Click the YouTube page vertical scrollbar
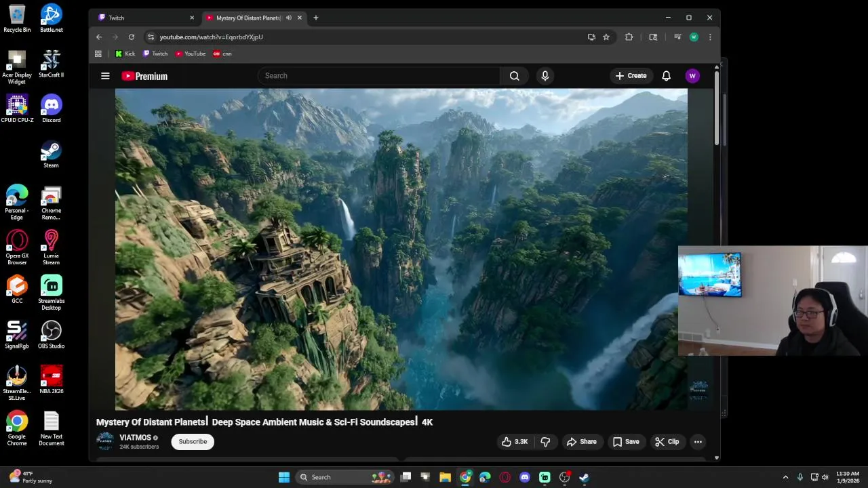 point(717,108)
